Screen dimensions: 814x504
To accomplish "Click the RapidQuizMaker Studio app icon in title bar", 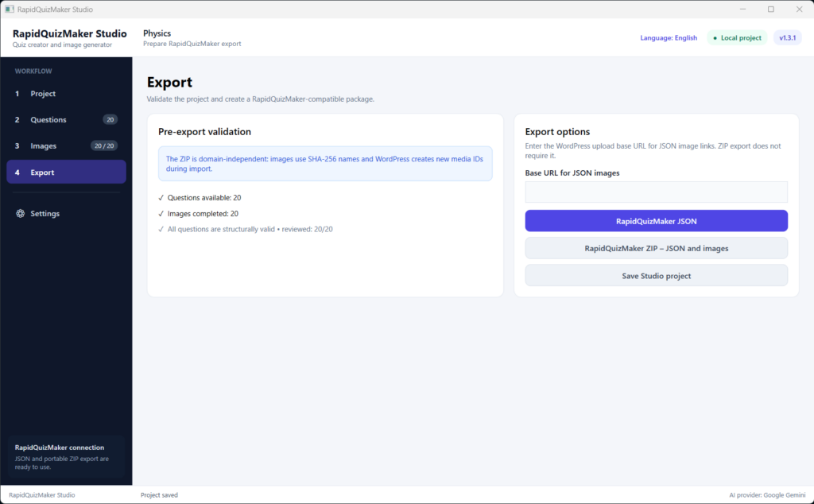I will pyautogui.click(x=10, y=10).
